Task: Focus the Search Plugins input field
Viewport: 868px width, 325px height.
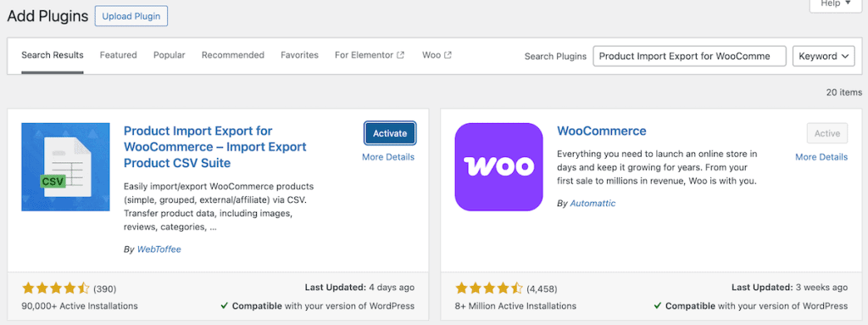Action: coord(689,56)
